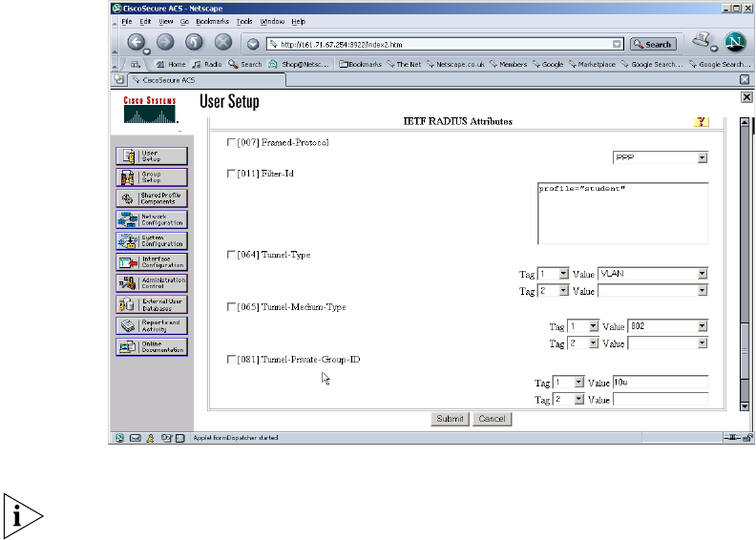Open Shared Profile Components in sidebar

(152, 198)
